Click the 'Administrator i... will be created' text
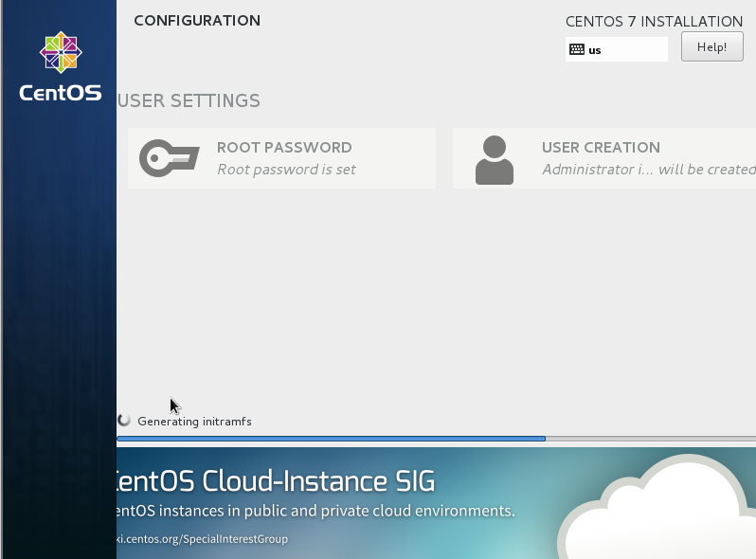Viewport: 756px width, 559px height. coord(649,170)
